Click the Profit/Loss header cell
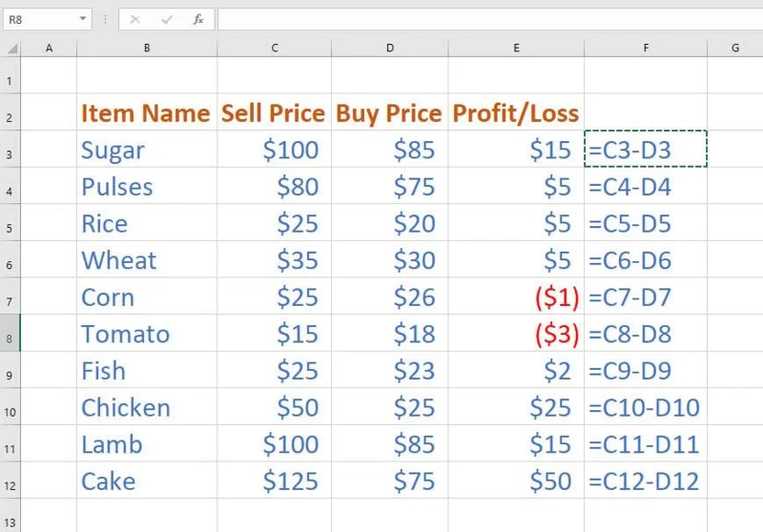The image size is (763, 532). tap(515, 113)
